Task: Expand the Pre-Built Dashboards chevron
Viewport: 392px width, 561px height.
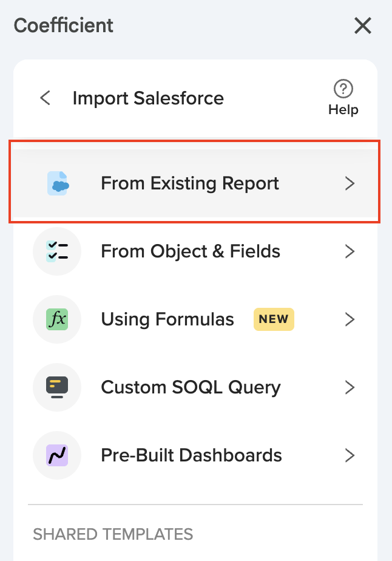Action: click(350, 455)
